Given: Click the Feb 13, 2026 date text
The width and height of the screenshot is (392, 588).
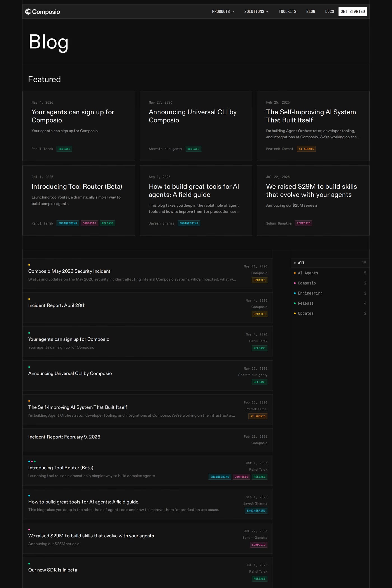Looking at the screenshot, I should [x=256, y=437].
